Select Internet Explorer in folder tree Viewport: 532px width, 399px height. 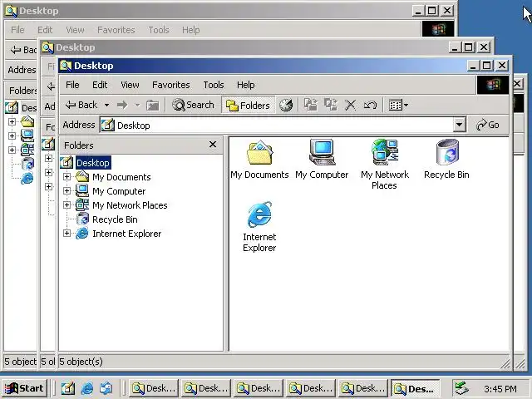pyautogui.click(x=127, y=234)
